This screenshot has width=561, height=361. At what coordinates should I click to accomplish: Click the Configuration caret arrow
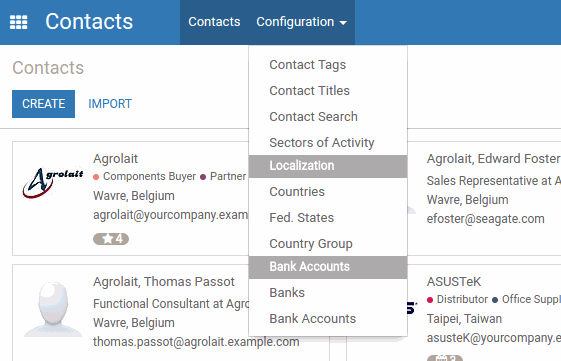coord(343,23)
